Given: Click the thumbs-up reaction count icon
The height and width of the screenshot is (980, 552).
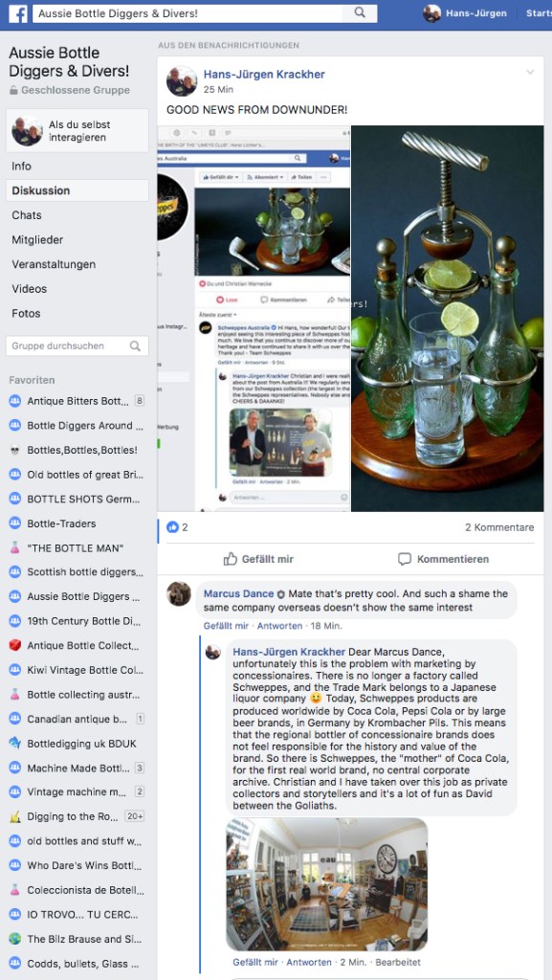Looking at the screenshot, I should click(173, 527).
